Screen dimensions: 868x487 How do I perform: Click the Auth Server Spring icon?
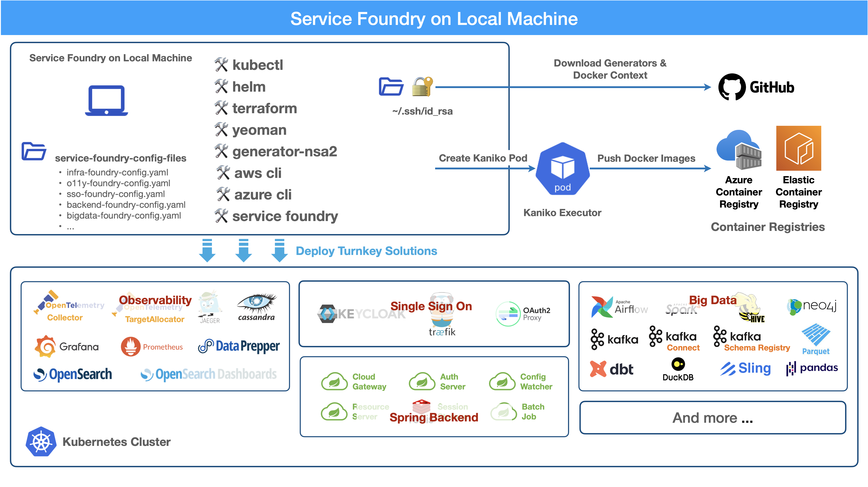[422, 381]
